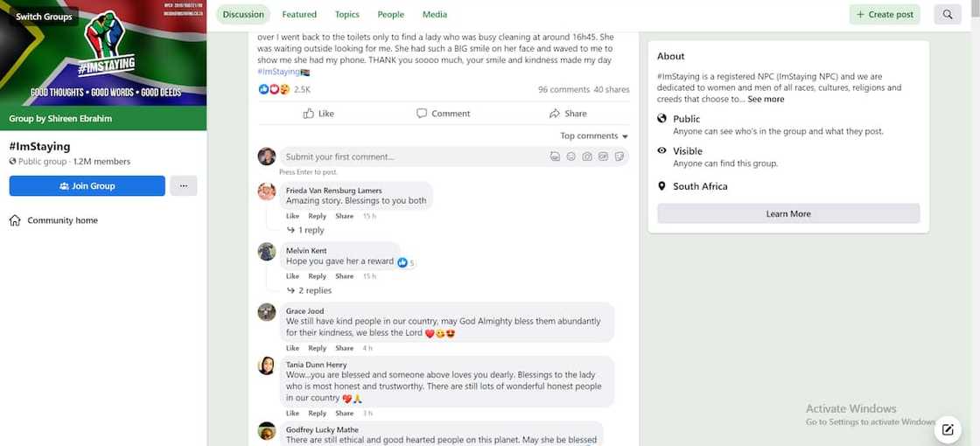This screenshot has width=980, height=446.
Task: Expand the 2 replies under Melvin Kent
Action: point(314,290)
